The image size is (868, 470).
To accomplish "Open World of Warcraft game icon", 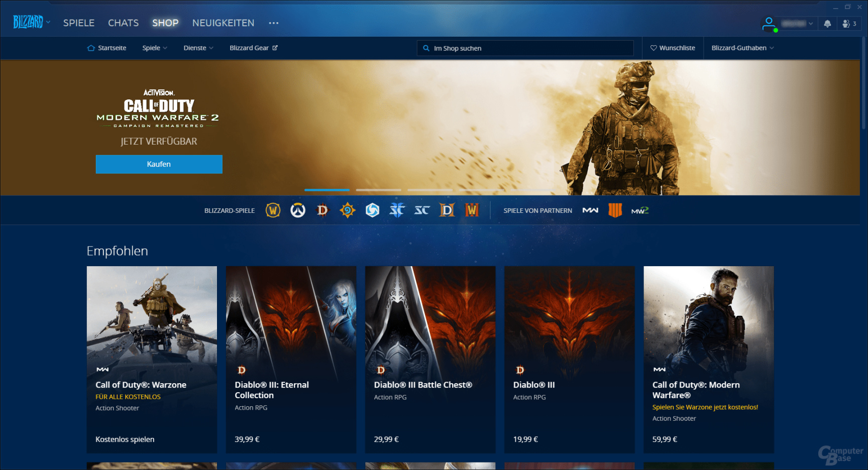I will click(273, 210).
